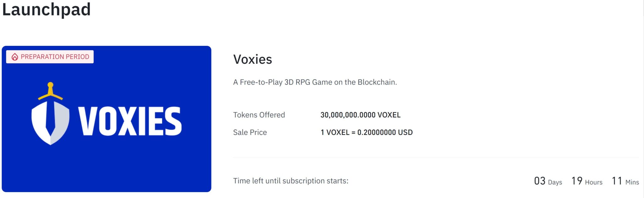Click the 1 VOXEL = 0.20000000 USD value

point(367,132)
